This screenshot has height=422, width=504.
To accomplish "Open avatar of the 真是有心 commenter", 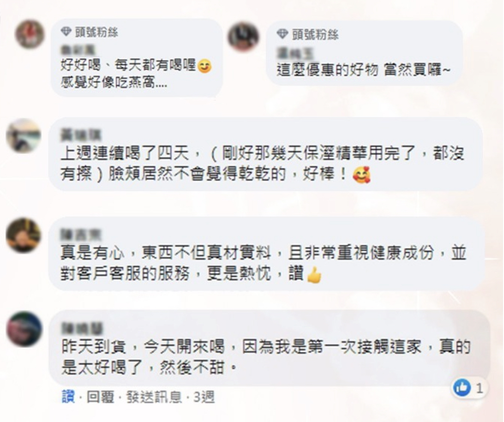I will click(x=23, y=235).
